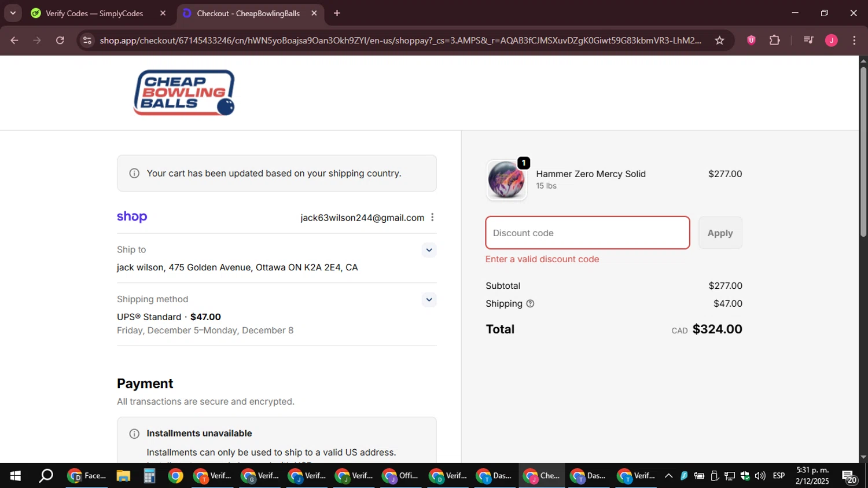868x488 pixels.
Task: Open the Face... Chrome taskbar window
Action: coord(87,476)
